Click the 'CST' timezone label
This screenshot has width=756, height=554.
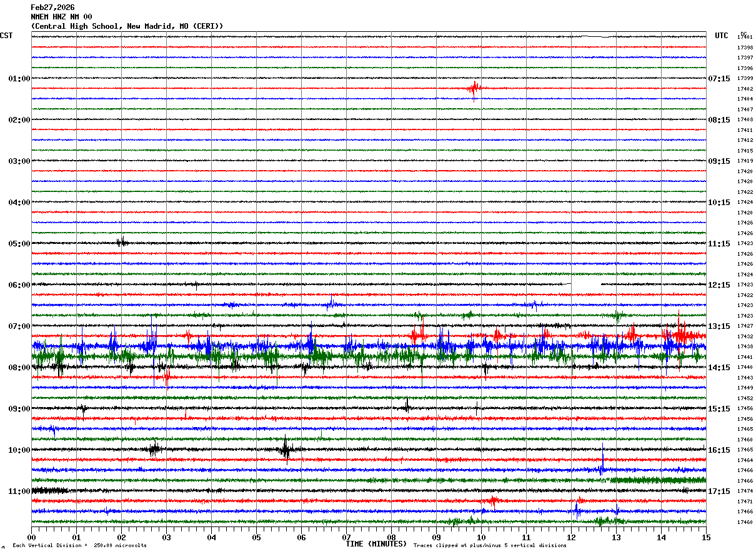tap(6, 36)
